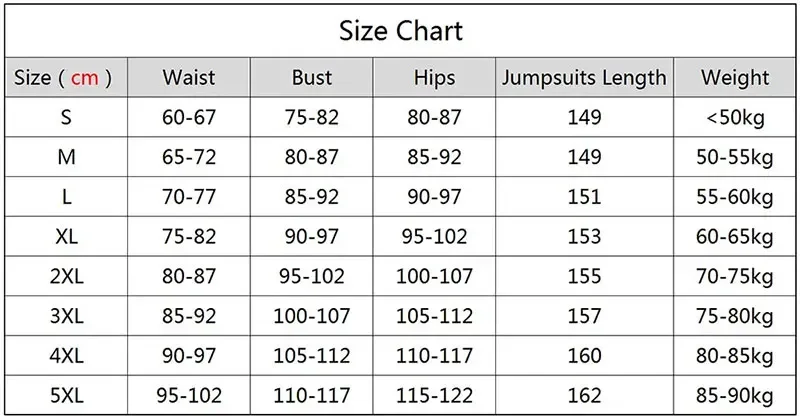Select the Weight column header
This screenshot has height=417, width=800.
click(735, 78)
